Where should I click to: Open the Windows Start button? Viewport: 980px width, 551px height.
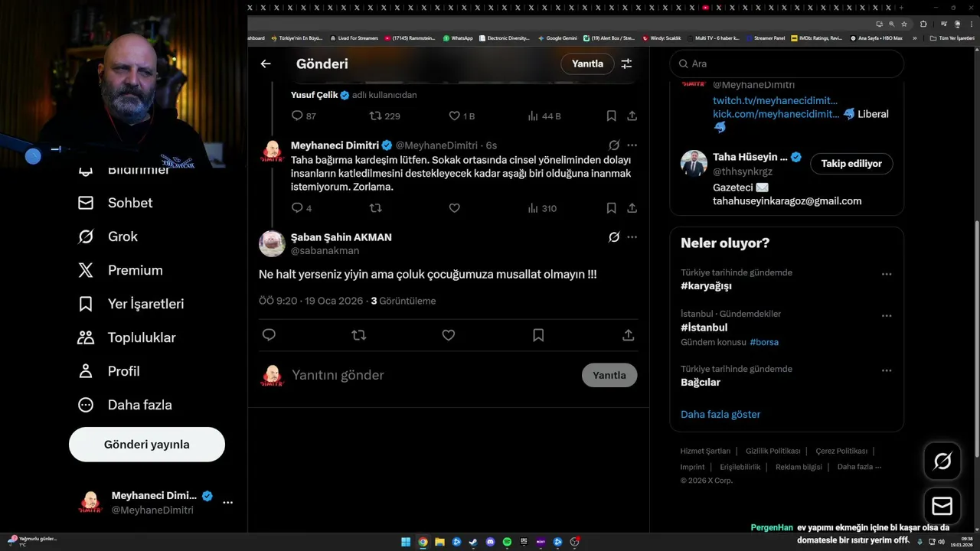pyautogui.click(x=406, y=542)
